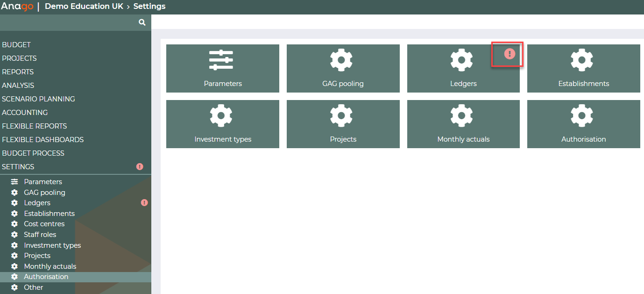644x294 pixels.
Task: Collapse the SETTINGS sidebar section
Action: (18, 167)
